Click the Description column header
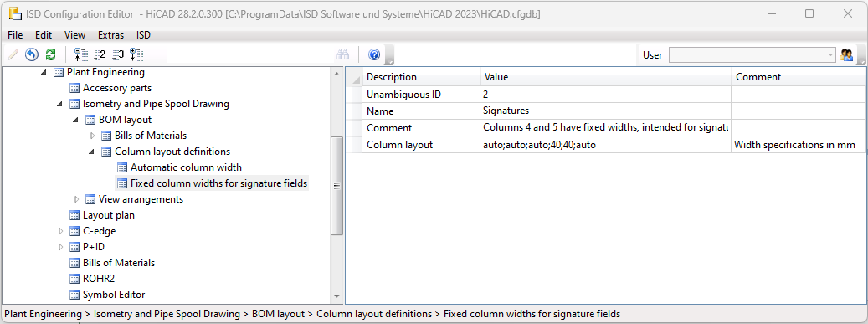Viewport: 868px width, 324px height. (421, 77)
